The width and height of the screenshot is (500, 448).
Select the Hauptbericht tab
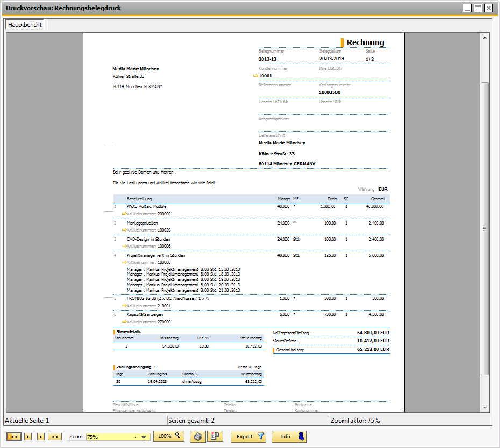coord(25,25)
